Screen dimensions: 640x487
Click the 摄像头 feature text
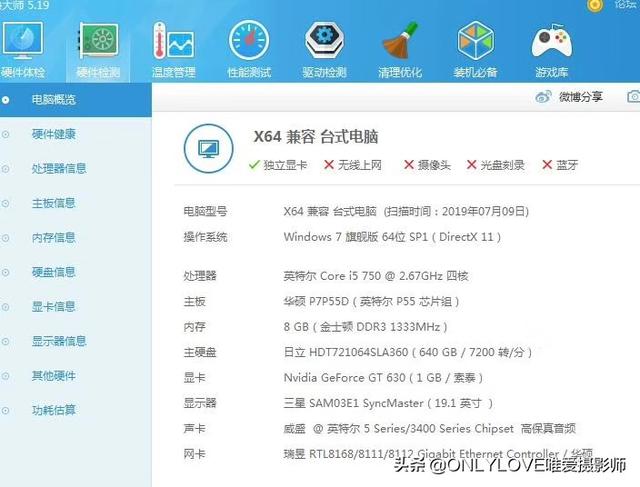(x=434, y=165)
